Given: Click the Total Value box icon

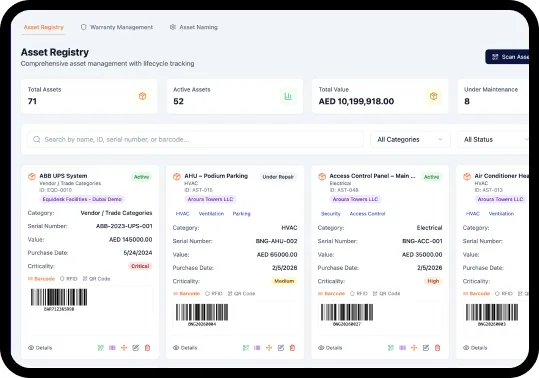Looking at the screenshot, I should 433,96.
